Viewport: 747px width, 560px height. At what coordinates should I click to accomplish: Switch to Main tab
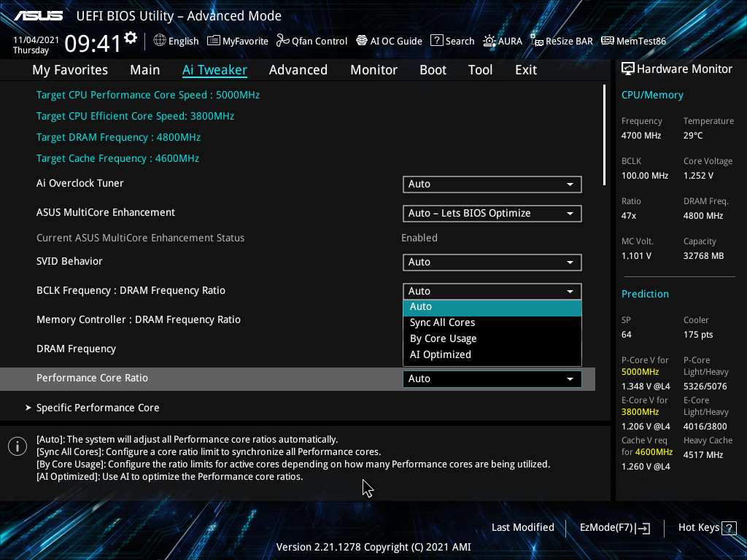tap(145, 70)
